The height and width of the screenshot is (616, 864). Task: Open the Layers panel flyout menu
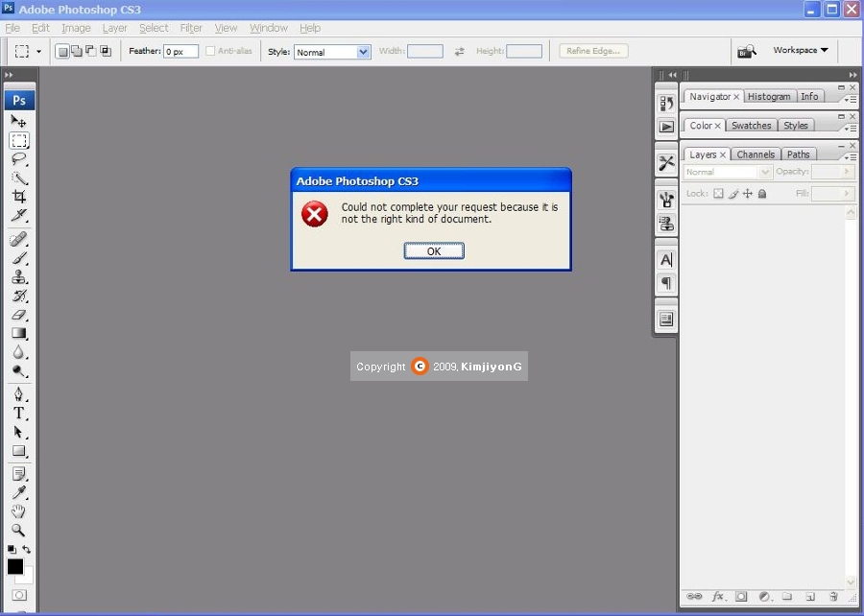(850, 155)
